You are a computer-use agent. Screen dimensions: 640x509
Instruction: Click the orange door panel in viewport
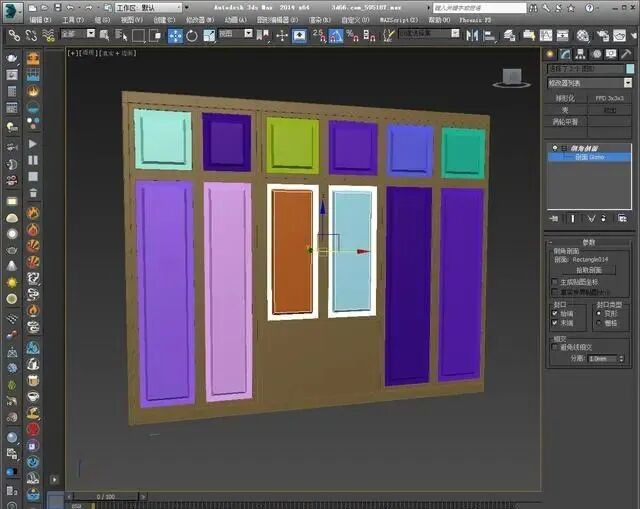293,252
